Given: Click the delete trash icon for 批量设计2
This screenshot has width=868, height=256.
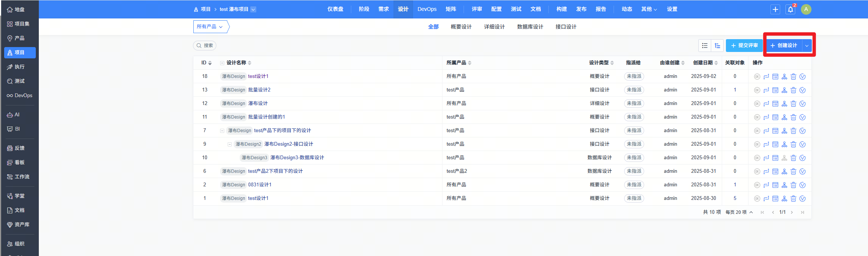Looking at the screenshot, I should (x=793, y=90).
